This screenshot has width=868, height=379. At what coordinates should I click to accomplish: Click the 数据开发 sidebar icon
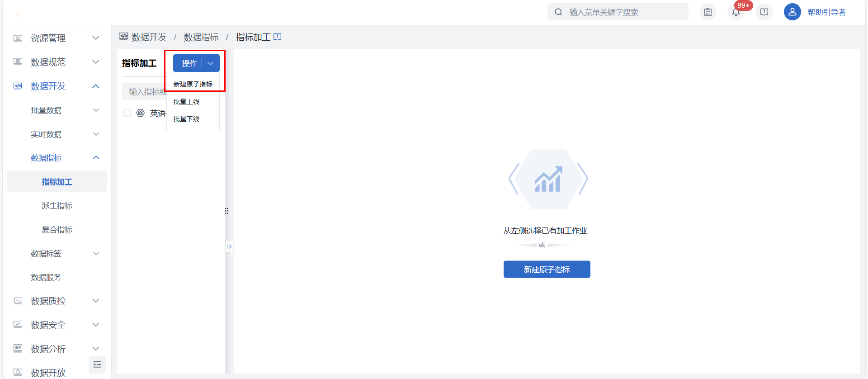[x=18, y=86]
